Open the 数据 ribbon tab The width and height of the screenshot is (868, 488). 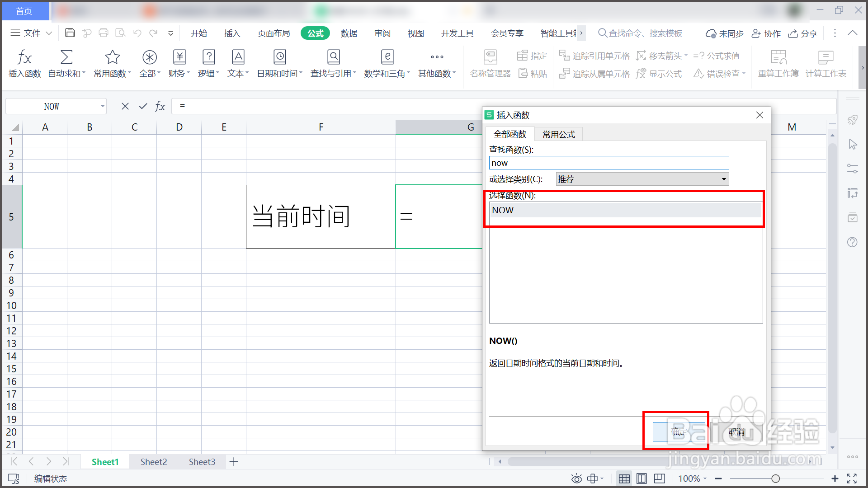pos(349,33)
